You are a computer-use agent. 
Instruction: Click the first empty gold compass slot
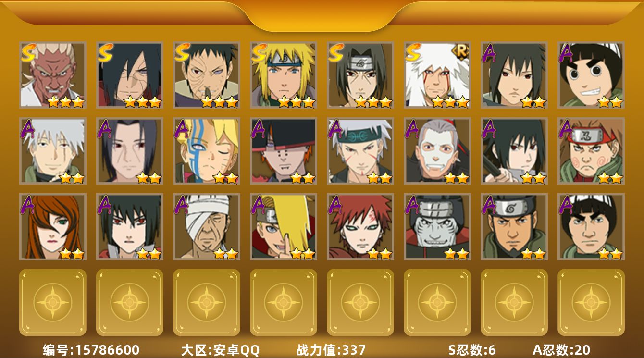pos(52,302)
